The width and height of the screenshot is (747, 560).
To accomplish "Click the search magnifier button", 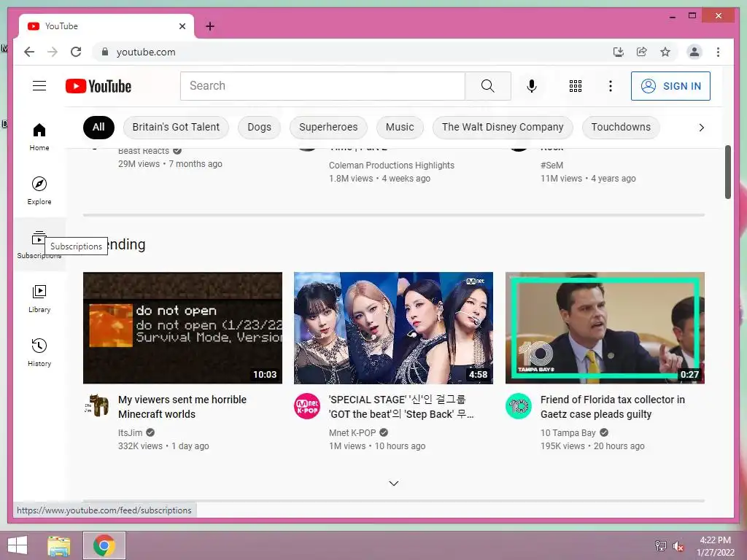I will pos(488,86).
